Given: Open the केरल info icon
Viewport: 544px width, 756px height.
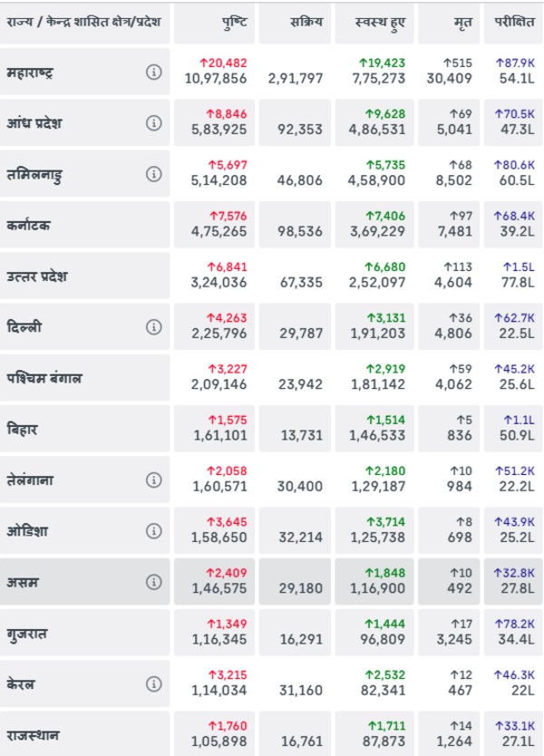Looking at the screenshot, I should [x=153, y=683].
